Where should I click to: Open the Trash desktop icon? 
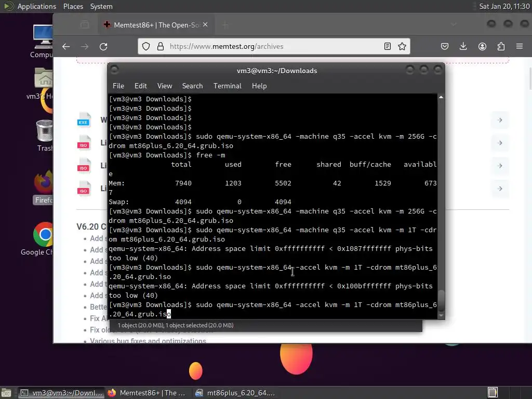coord(44,136)
